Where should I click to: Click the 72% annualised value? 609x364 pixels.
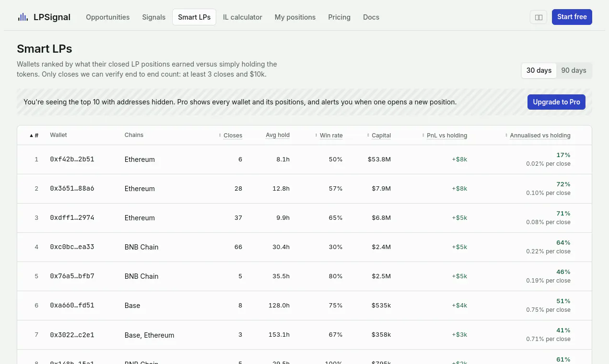563,184
